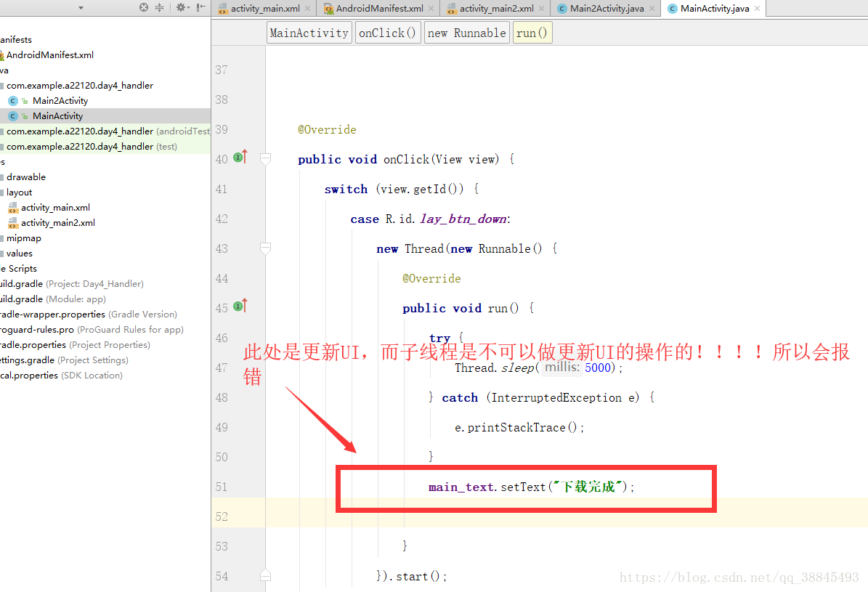Click e.printStackTrace() on line 49
Screen dimensions: 868x592
(x=519, y=428)
